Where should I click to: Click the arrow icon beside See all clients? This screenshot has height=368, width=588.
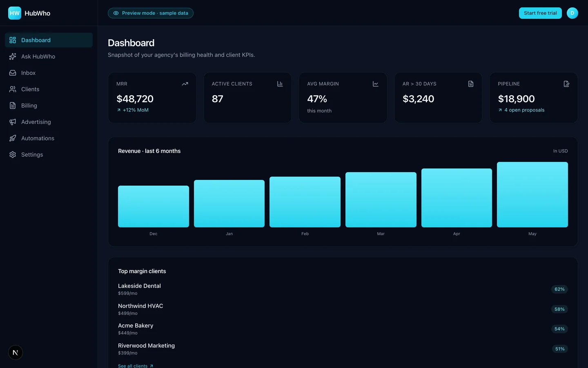coord(151,366)
